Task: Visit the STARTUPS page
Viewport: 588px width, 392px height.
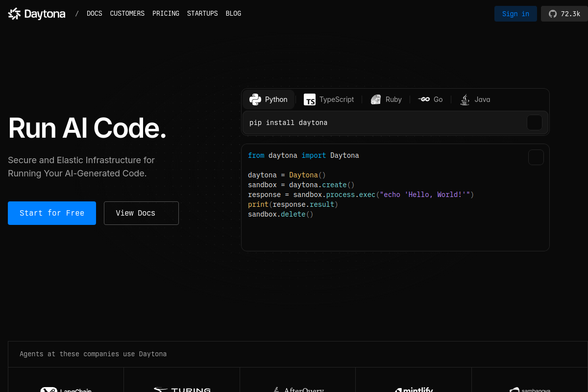Action: point(202,14)
